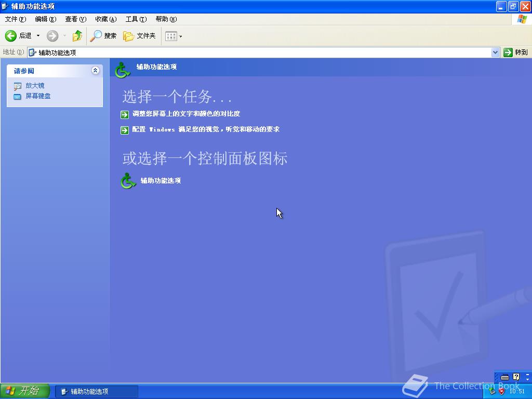
Task: Open the 工具(T) menu
Action: 136,19
